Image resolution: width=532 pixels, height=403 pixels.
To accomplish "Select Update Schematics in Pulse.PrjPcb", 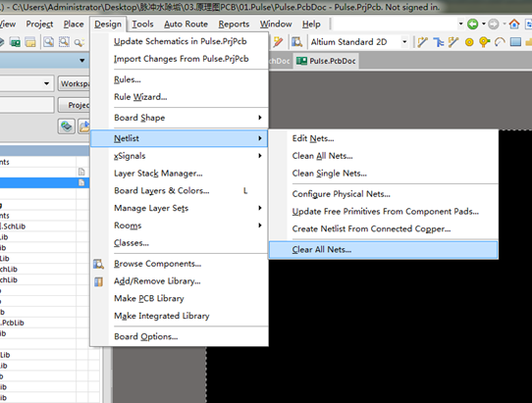I will tap(180, 41).
